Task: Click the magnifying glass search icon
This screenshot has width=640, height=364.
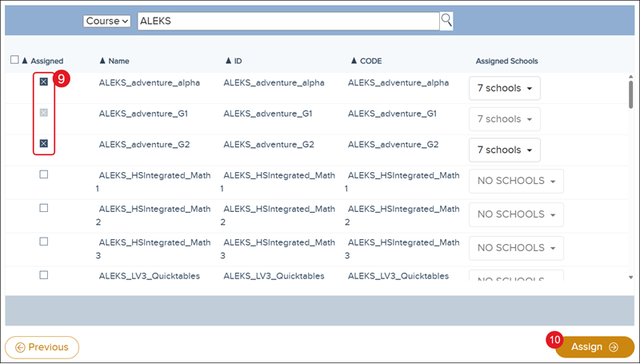Action: click(x=446, y=21)
